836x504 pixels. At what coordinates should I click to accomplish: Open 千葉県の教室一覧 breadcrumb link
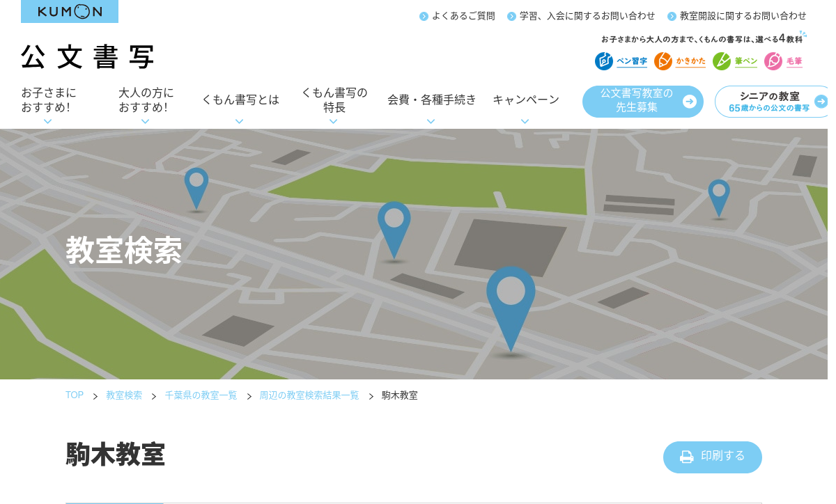(x=201, y=395)
